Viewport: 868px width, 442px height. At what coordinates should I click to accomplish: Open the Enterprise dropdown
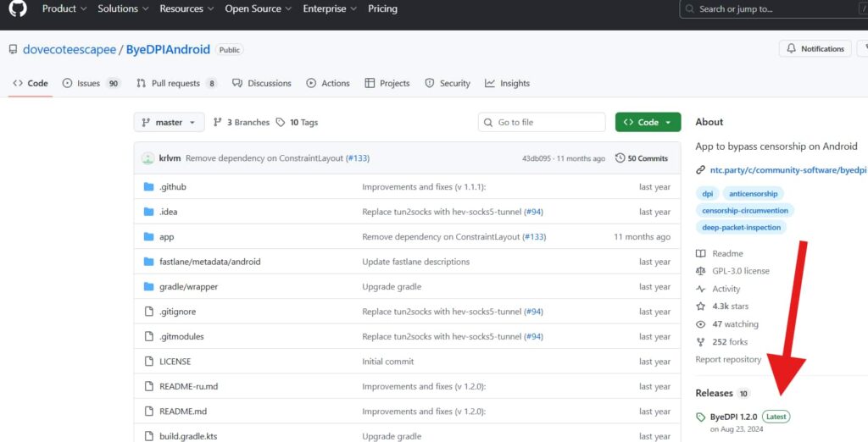pyautogui.click(x=330, y=8)
